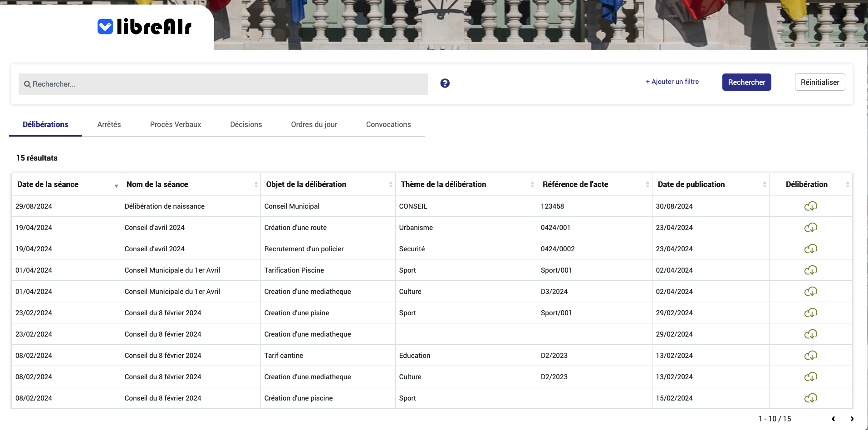Download Culture deliberation published 13/02/2024
Screen dimensions: 868x430
click(x=810, y=377)
